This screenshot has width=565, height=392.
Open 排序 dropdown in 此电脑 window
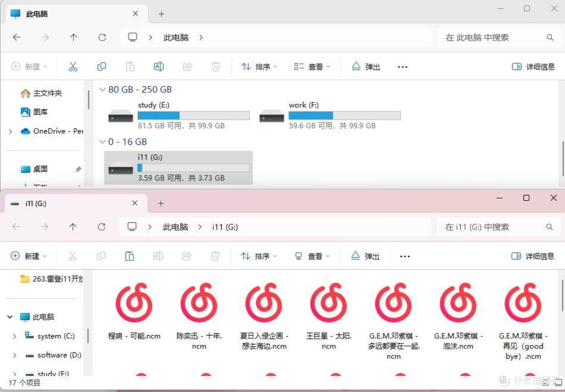259,66
